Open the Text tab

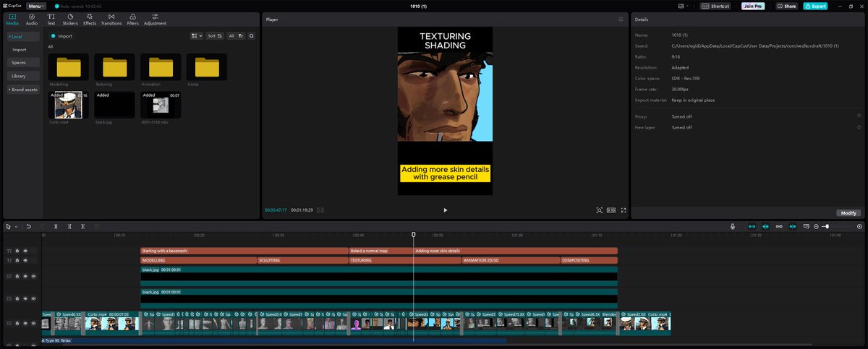pyautogui.click(x=51, y=19)
